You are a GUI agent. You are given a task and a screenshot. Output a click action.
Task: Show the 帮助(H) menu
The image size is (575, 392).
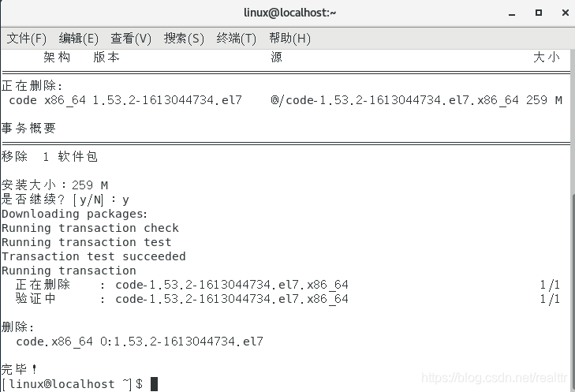[x=289, y=38]
